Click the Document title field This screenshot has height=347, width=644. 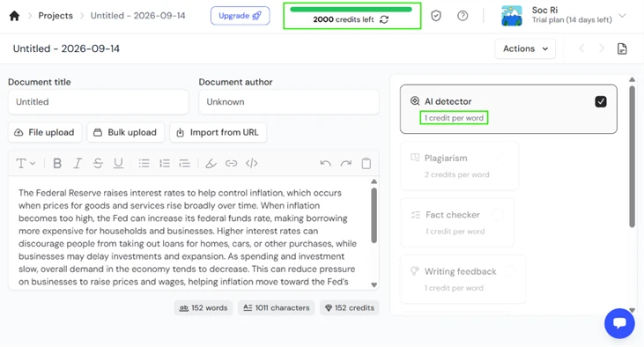tap(98, 102)
